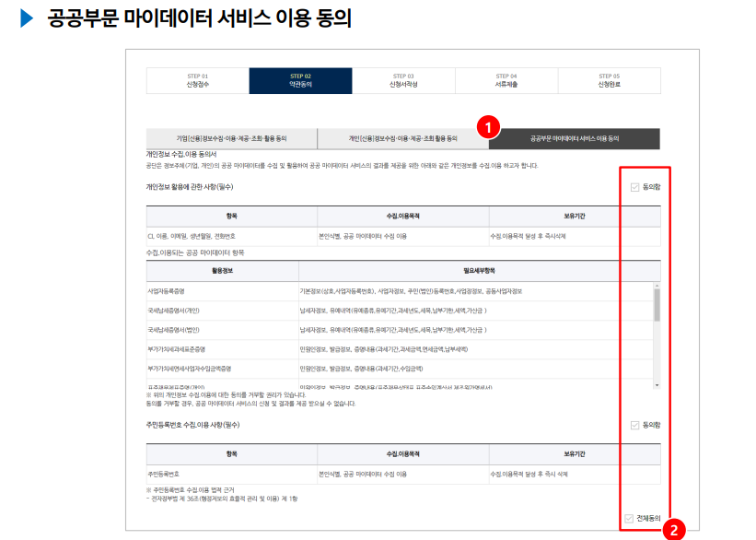Select the 공공부문 마이데이터 서비스 이용 동의 tab
Screen dimensions: 756x540
tap(575, 138)
